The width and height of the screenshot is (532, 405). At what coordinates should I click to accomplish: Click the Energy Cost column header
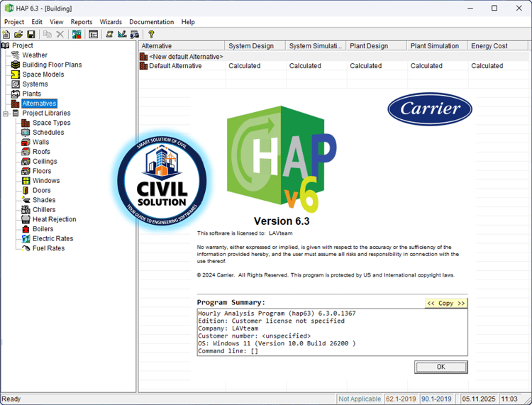[498, 46]
